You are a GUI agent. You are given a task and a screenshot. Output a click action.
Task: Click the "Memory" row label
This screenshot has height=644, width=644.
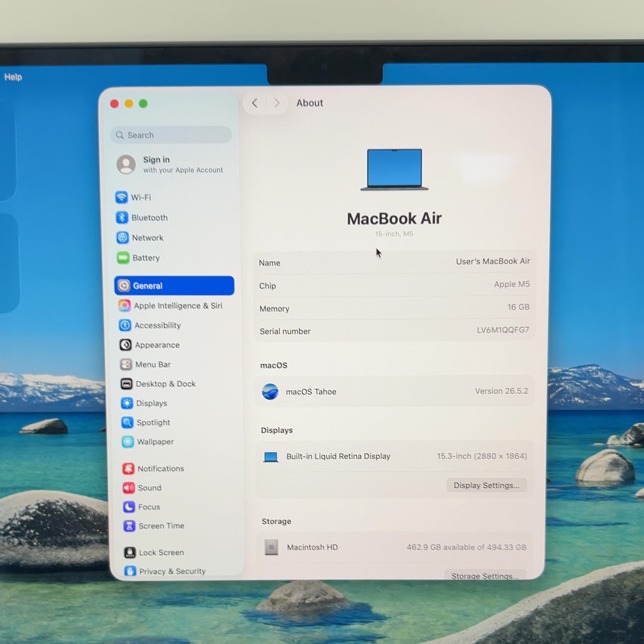[274, 309]
